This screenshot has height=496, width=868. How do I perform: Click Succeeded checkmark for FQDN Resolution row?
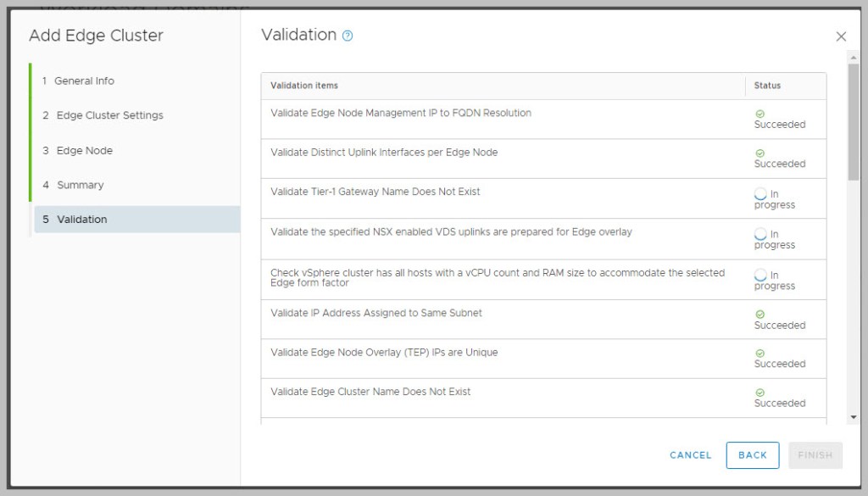(760, 114)
